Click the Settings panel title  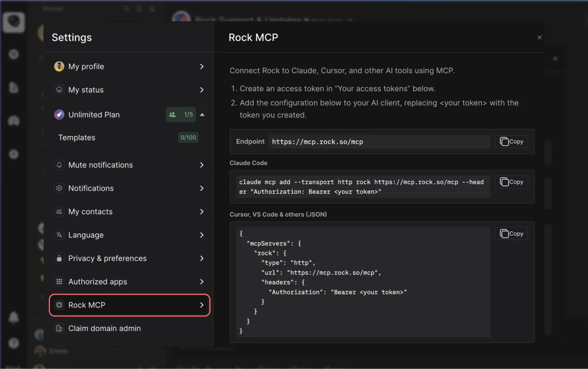pos(72,37)
